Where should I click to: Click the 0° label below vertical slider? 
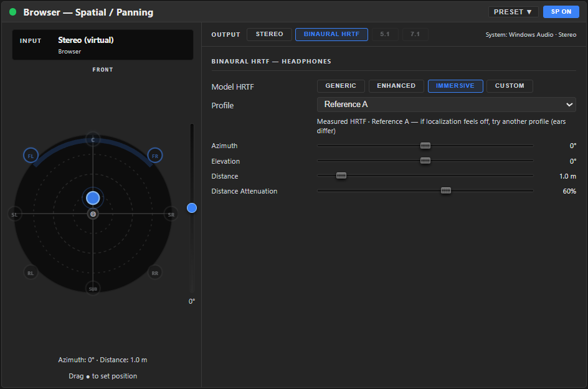192,301
